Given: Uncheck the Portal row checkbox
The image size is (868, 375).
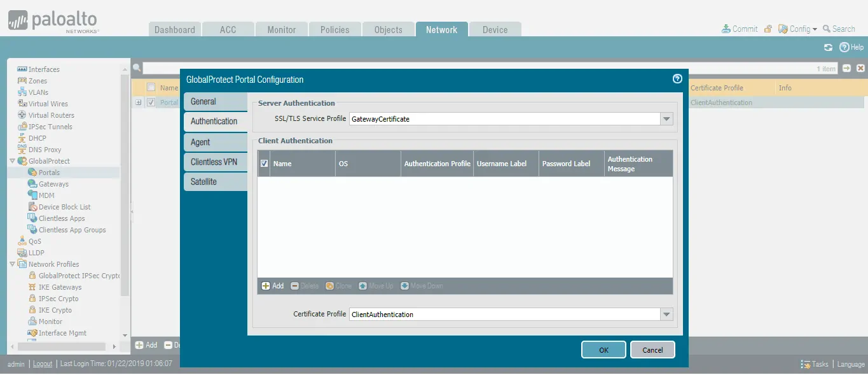Looking at the screenshot, I should (x=151, y=102).
